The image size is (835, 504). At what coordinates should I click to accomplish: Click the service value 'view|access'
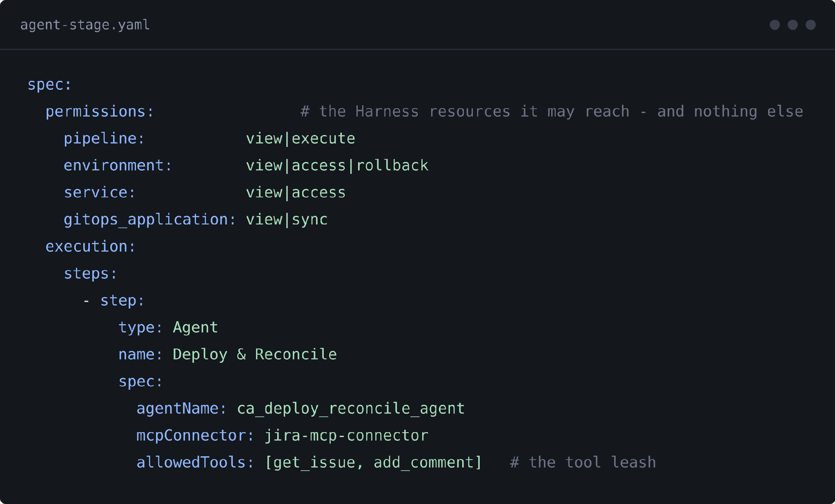coord(296,192)
